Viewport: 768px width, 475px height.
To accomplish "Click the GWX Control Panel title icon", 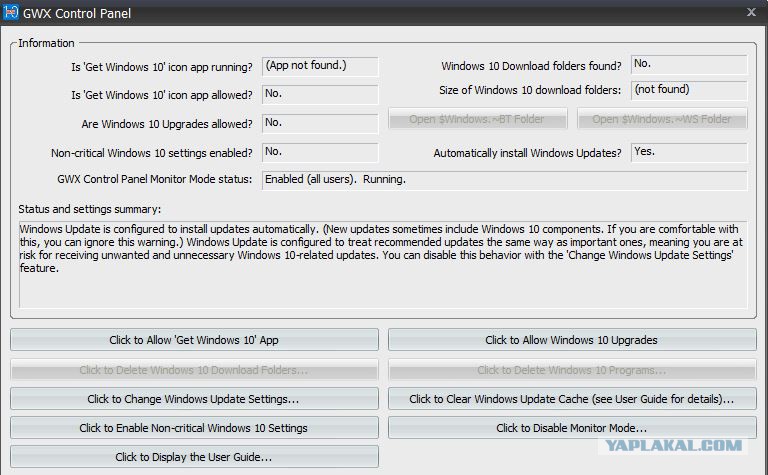I will (10, 12).
